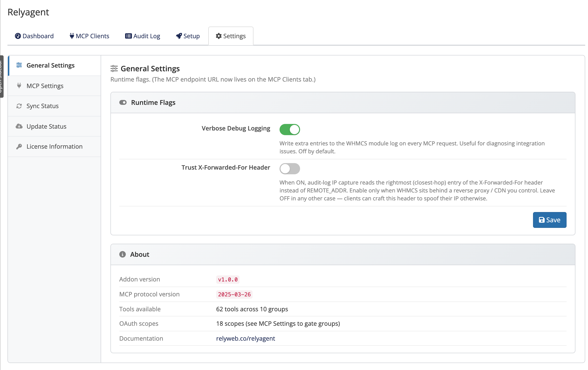Screen dimensions: 588x370
Task: Click the Runtime flags subtitle description
Action: tap(213, 79)
